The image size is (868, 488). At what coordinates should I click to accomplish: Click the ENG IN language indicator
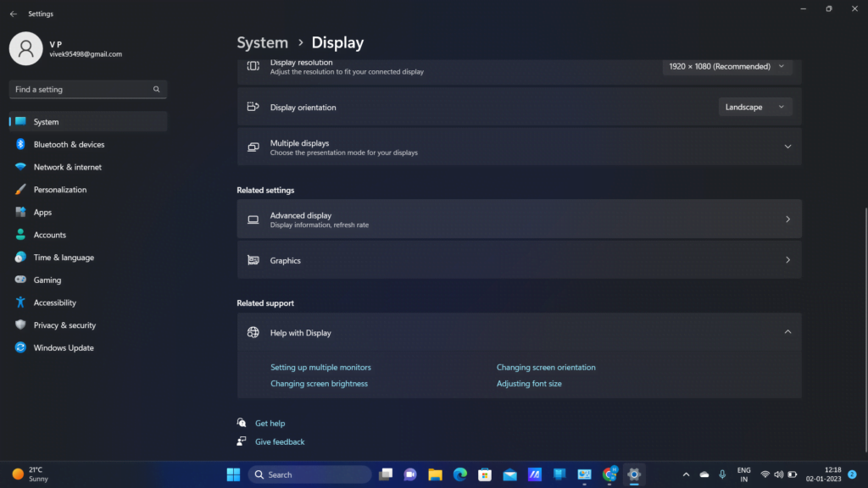pyautogui.click(x=744, y=474)
